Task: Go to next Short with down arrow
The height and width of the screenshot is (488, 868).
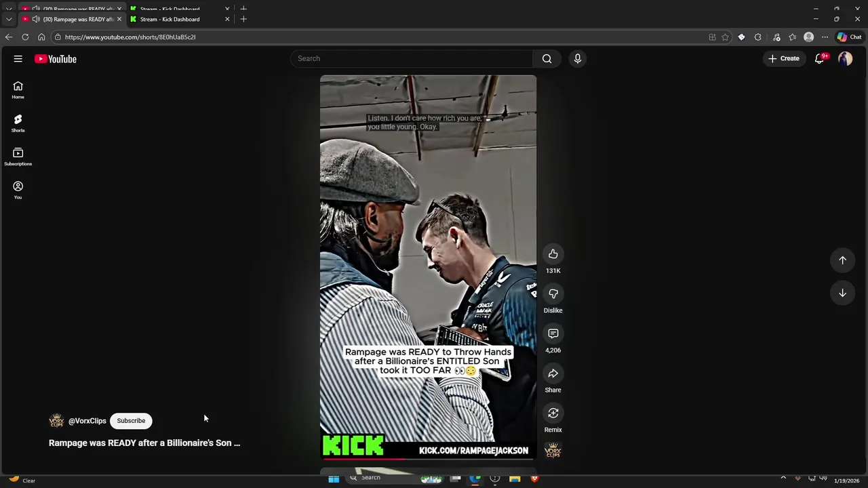Action: (x=842, y=293)
